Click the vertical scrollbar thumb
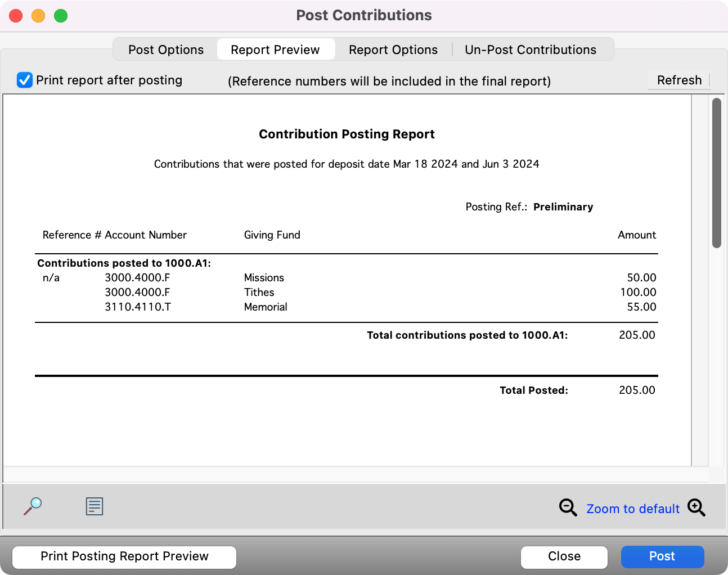The image size is (728, 575). pyautogui.click(x=717, y=173)
